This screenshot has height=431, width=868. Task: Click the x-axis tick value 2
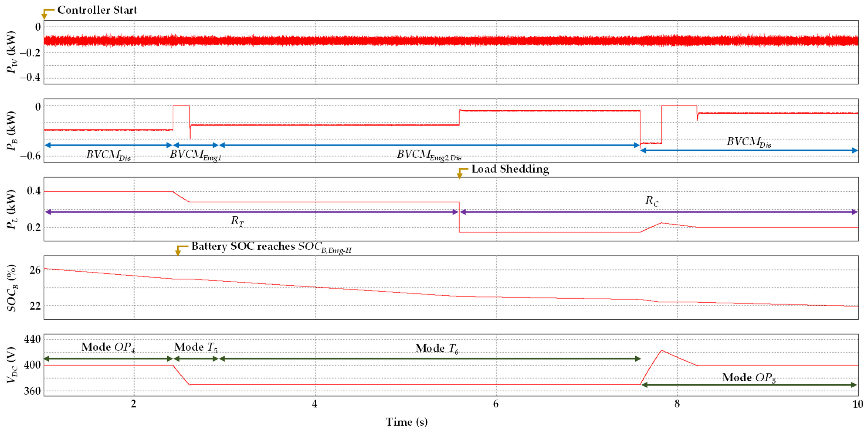pyautogui.click(x=133, y=404)
